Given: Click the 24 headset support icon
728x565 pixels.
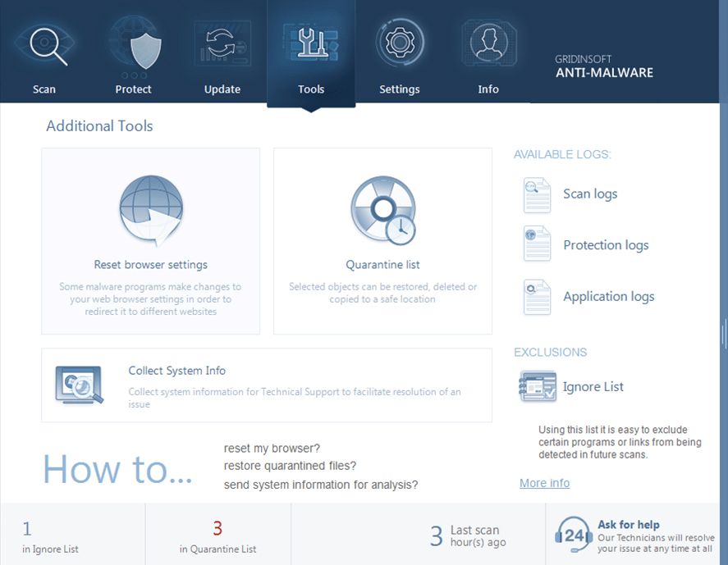Looking at the screenshot, I should [574, 535].
